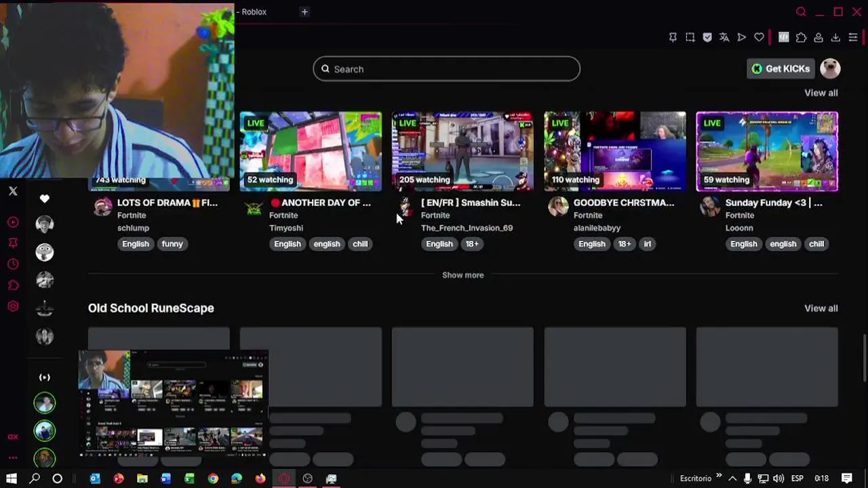The image size is (868, 488).
Task: Open the volume icon in system tray
Action: 778,479
